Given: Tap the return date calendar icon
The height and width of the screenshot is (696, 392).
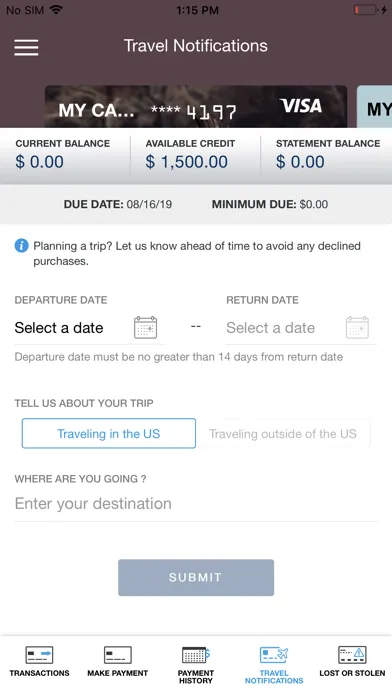Looking at the screenshot, I should [357, 328].
